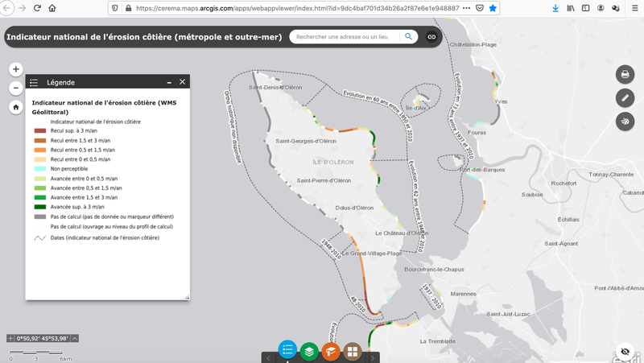Click the dark red 'Recul sup. à 3 m/an' swatch

[x=39, y=130]
